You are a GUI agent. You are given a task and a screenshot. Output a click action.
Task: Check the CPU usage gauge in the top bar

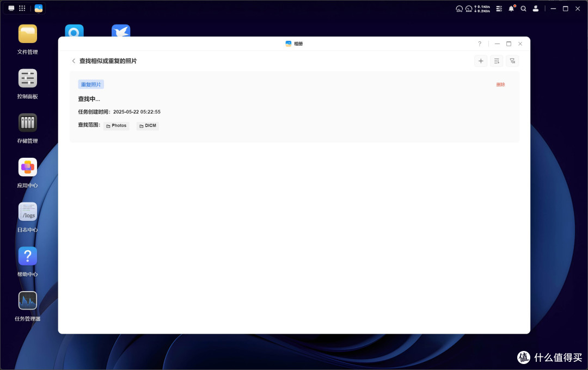(459, 9)
